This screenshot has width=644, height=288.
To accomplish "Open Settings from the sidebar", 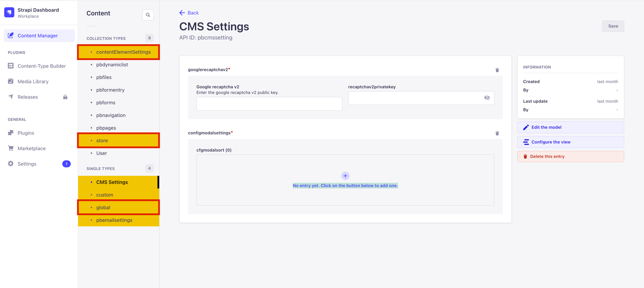I will pyautogui.click(x=26, y=163).
